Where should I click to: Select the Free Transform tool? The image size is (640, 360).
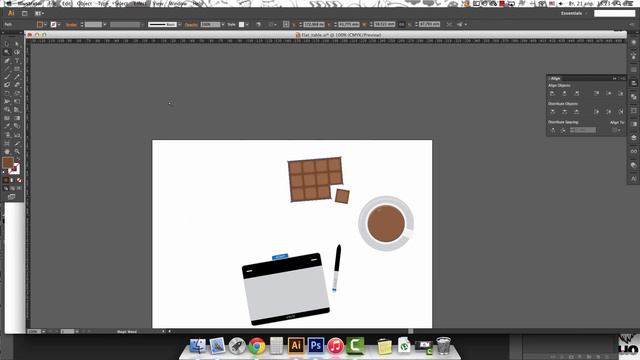17,102
